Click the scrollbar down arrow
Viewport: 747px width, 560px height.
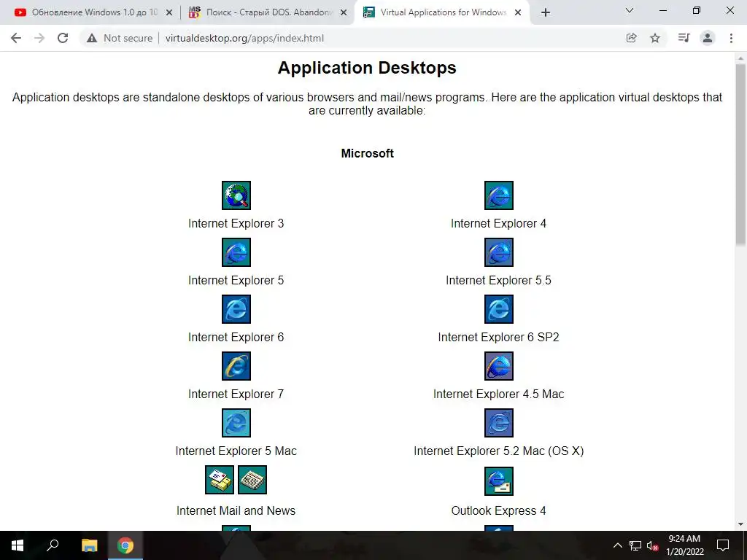coord(740,525)
